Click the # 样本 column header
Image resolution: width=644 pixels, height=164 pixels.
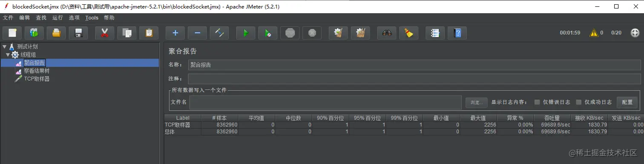click(x=219, y=118)
